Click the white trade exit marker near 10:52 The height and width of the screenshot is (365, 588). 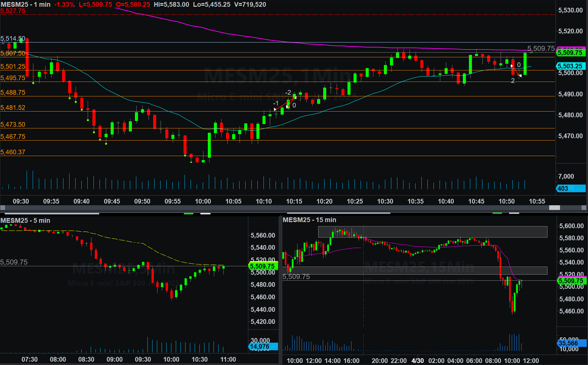coord(520,76)
